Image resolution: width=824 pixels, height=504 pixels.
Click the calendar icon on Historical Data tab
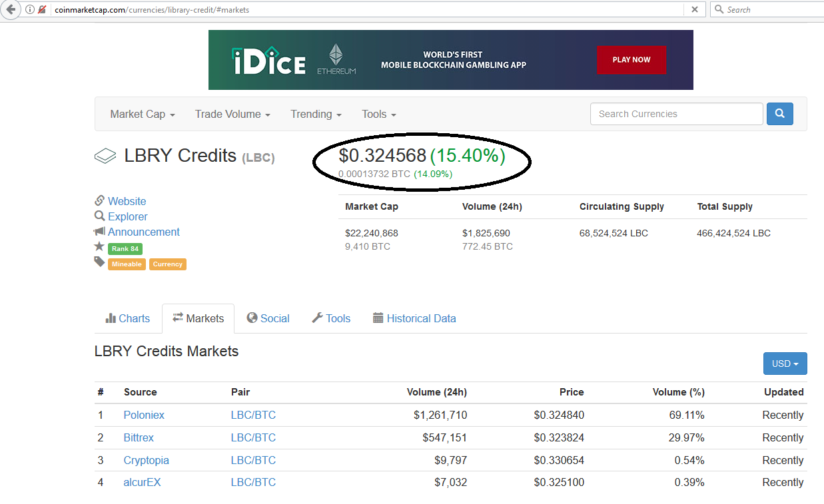click(379, 318)
